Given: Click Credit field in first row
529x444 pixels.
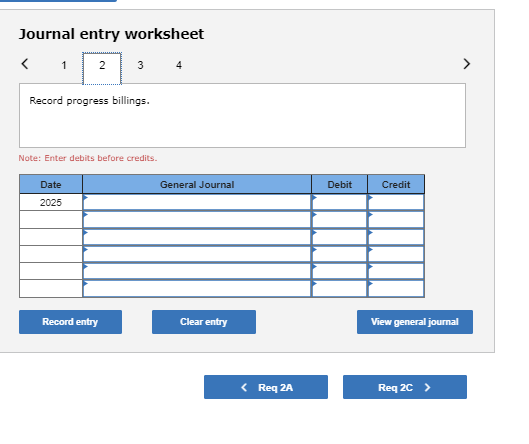Looking at the screenshot, I should click(396, 202).
